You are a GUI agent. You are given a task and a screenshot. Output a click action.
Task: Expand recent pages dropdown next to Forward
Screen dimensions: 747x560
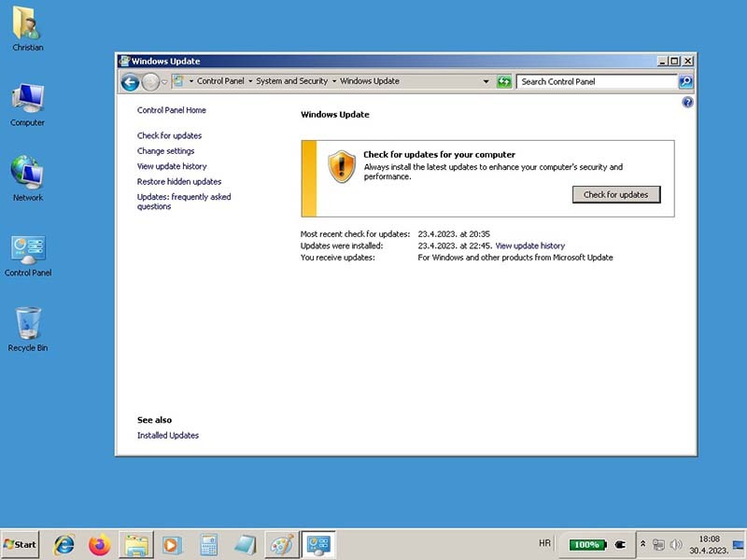click(164, 82)
